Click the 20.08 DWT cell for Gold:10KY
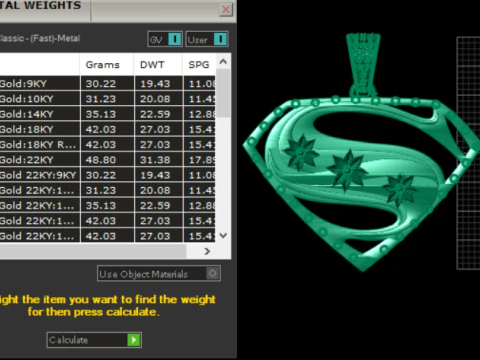Image resolution: width=480 pixels, height=360 pixels. [x=159, y=99]
